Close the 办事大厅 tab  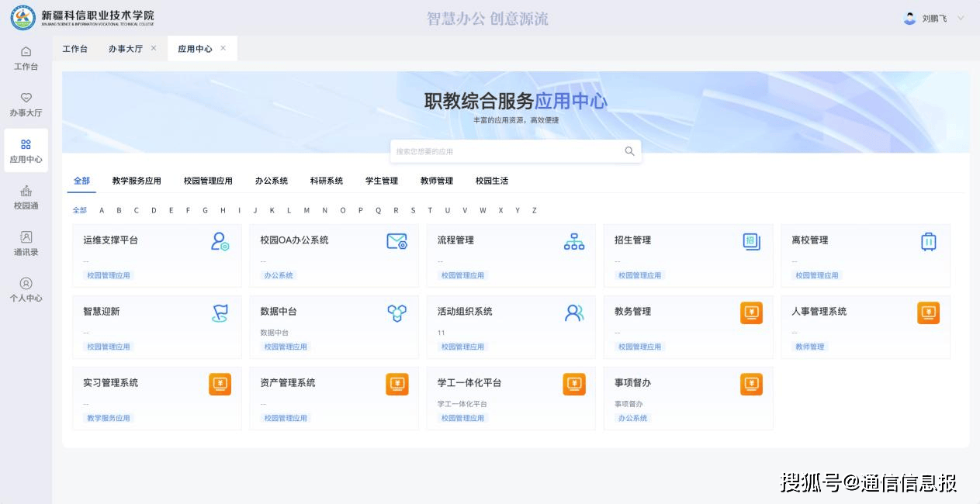coord(154,48)
